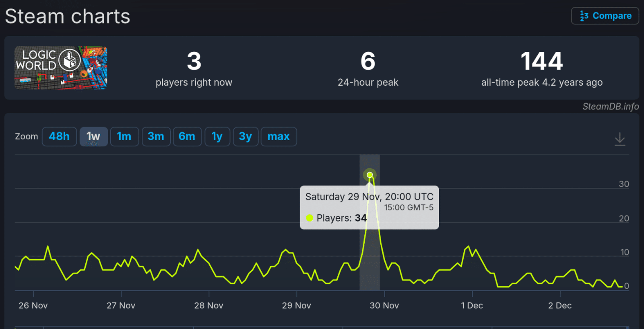Set chart zoom to 1y
The width and height of the screenshot is (644, 329).
[x=217, y=136]
